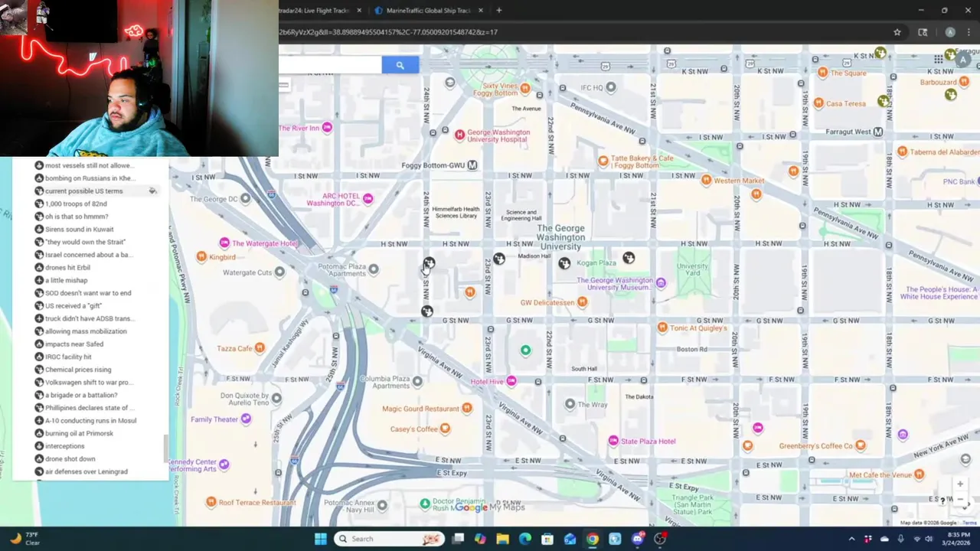
Task: Select 'drones hit Erbil' item
Action: [x=67, y=268]
